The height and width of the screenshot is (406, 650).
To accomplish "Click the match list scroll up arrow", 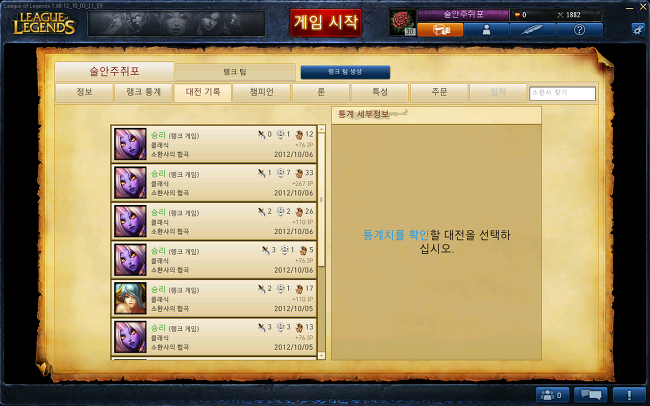I will (321, 129).
